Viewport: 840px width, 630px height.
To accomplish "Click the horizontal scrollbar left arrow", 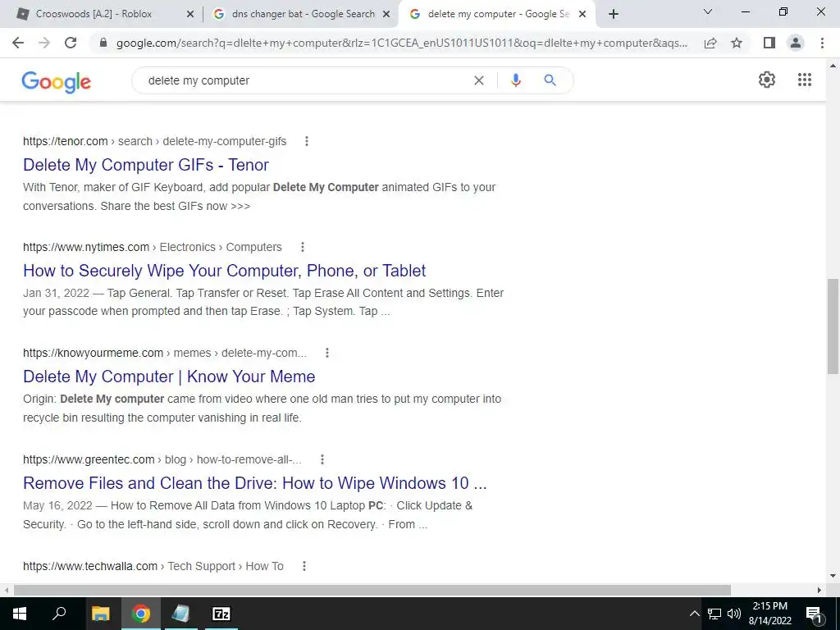I will [x=6, y=590].
